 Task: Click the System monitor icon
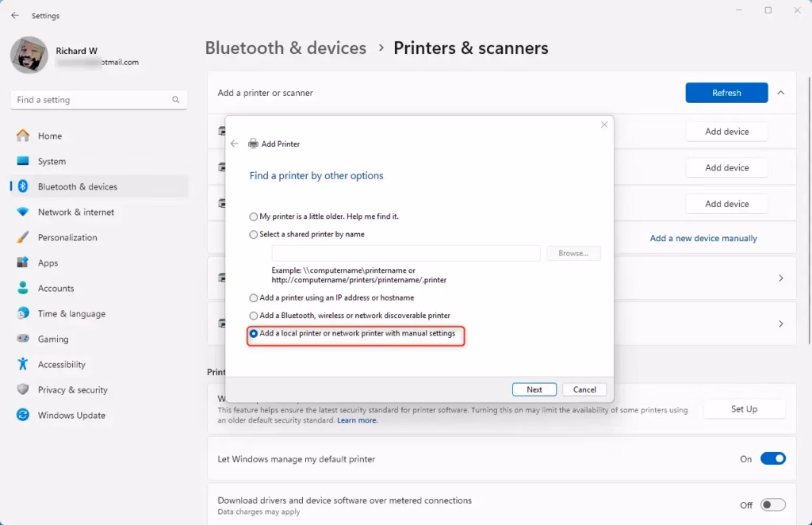point(23,161)
